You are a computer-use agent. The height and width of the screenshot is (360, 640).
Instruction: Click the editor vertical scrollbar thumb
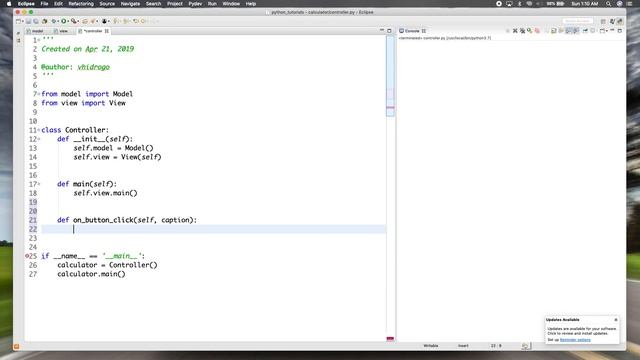click(x=390, y=76)
